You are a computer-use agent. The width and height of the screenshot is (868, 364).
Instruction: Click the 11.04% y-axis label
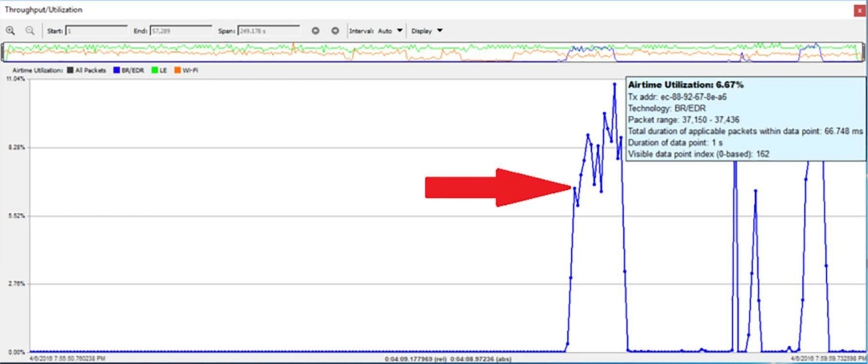point(15,79)
